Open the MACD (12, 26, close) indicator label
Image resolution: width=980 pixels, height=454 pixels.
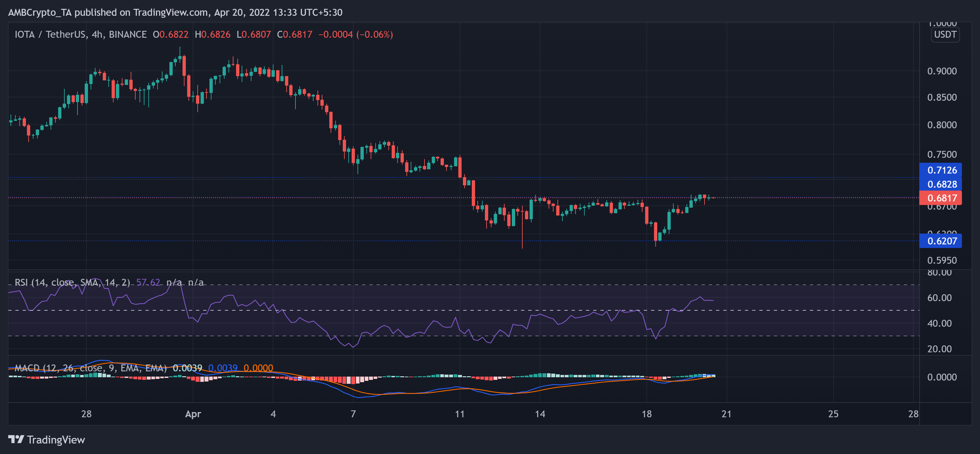click(91, 367)
